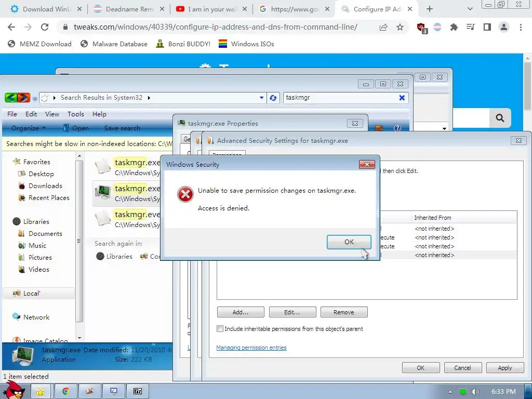This screenshot has width=532, height=399.
Task: Open the Tools menu in Explorer
Action: click(76, 114)
